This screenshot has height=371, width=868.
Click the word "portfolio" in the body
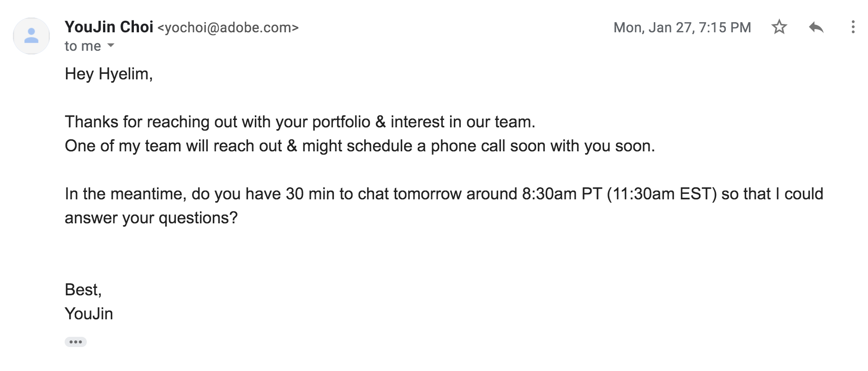click(341, 122)
